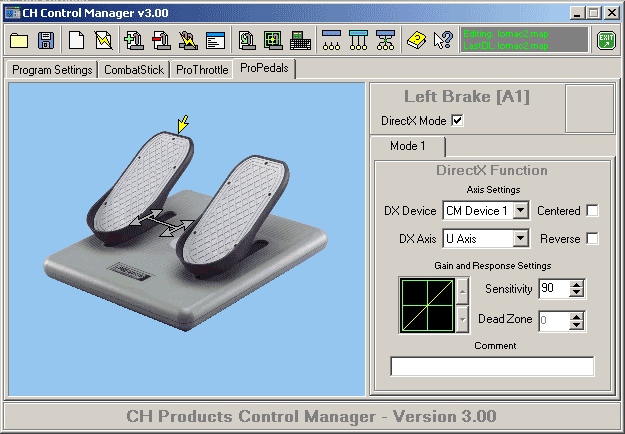The image size is (625, 434).
Task: Click the empty preview box beside Left Brake
Action: 590,108
